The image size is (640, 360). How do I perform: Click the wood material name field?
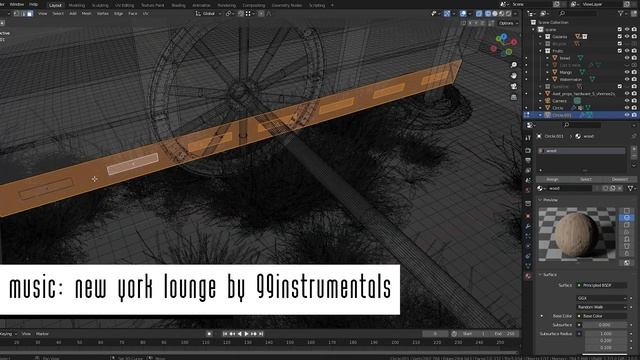(569, 188)
